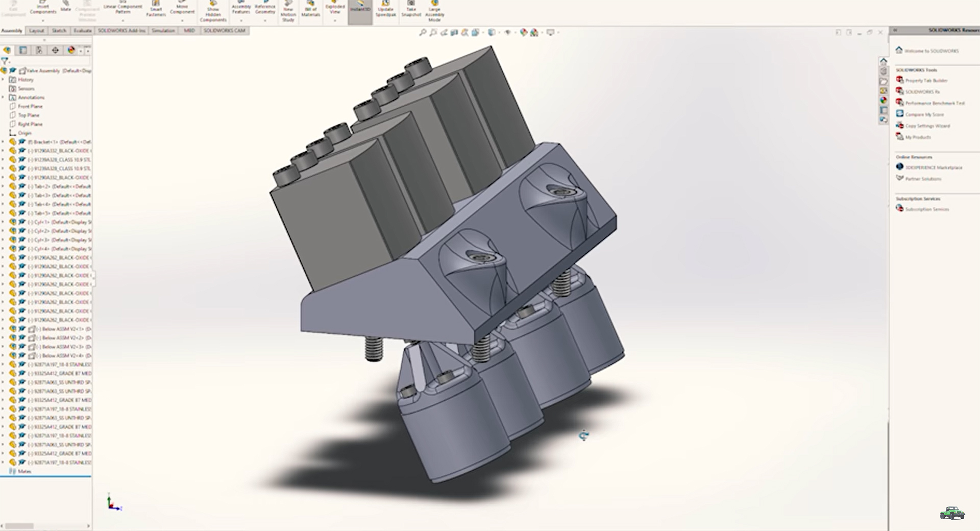Screen dimensions: 980x531
Task: Expand the Annotations folder in tree
Action: coord(3,98)
